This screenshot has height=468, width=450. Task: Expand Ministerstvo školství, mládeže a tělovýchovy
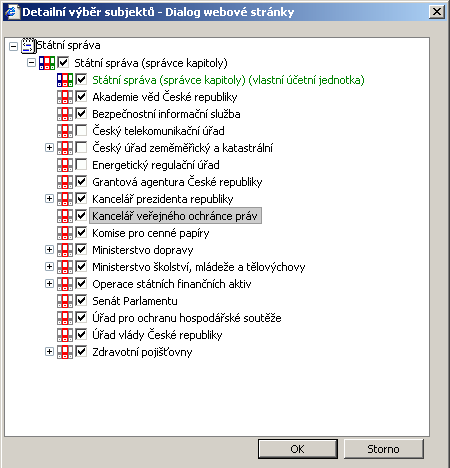pos(49,266)
